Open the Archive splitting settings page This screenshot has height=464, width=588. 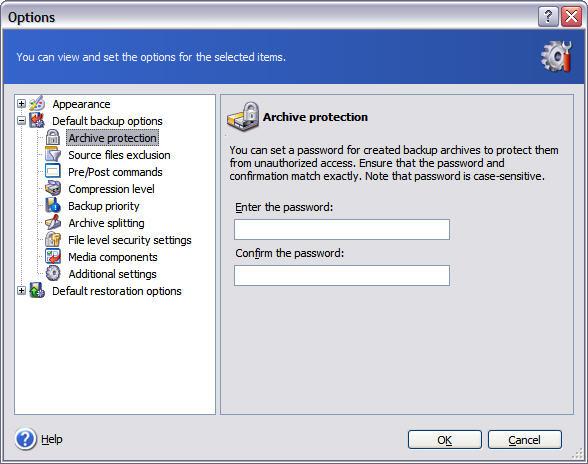point(106,223)
